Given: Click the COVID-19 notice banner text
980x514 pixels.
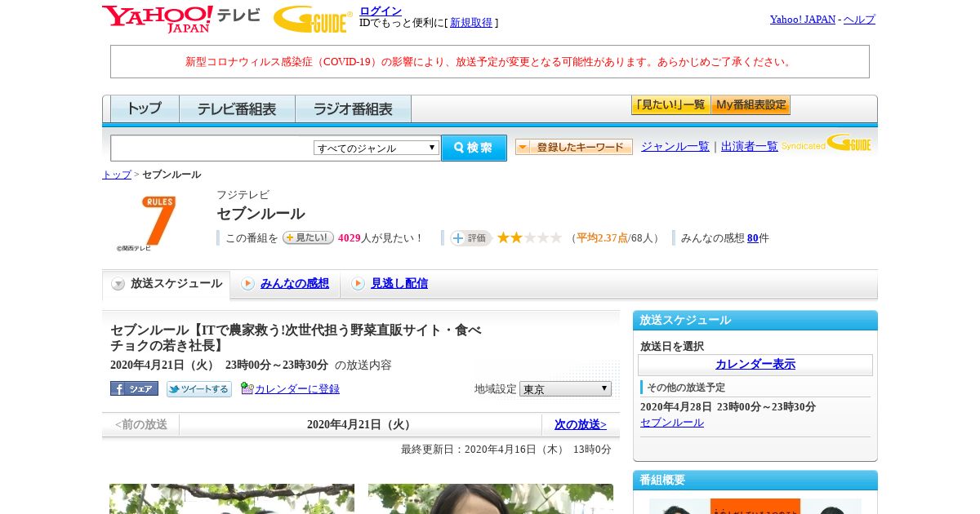Looking at the screenshot, I should coord(490,62).
